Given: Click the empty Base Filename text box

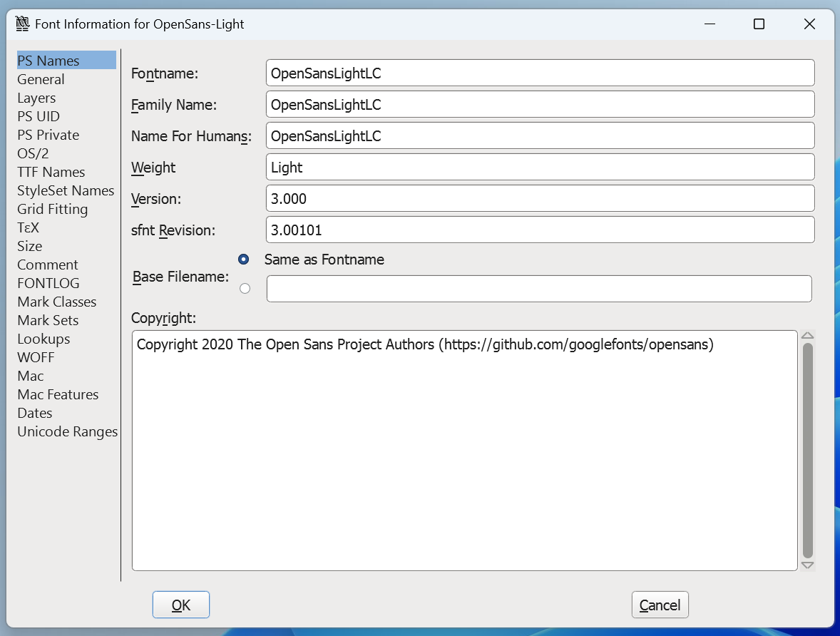Looking at the screenshot, I should point(538,289).
